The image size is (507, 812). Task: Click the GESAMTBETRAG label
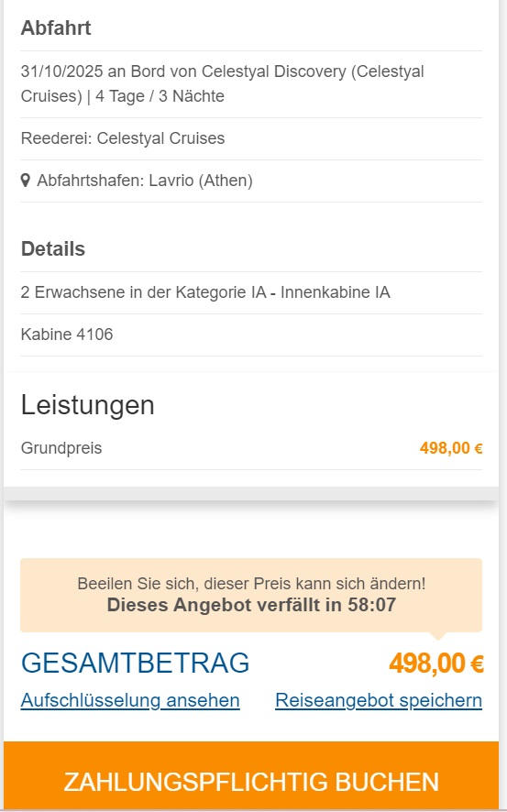click(135, 663)
